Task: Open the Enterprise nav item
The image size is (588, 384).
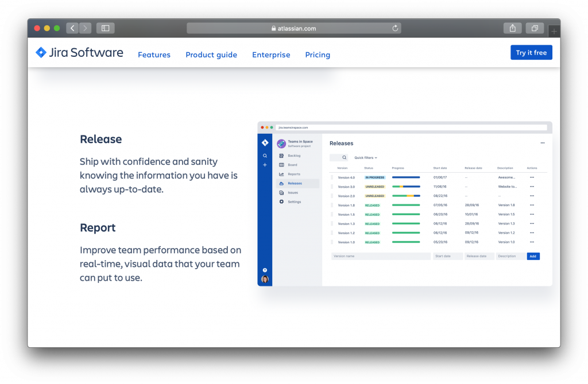Action: pyautogui.click(x=271, y=55)
